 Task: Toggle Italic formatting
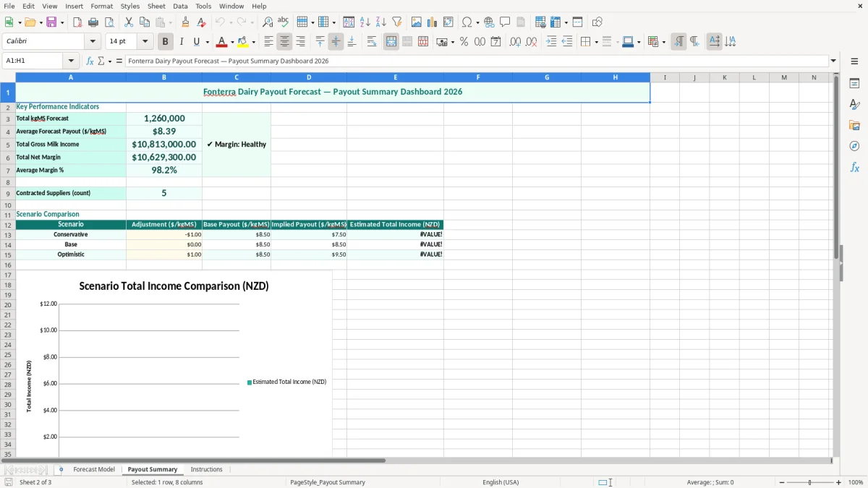tap(182, 42)
